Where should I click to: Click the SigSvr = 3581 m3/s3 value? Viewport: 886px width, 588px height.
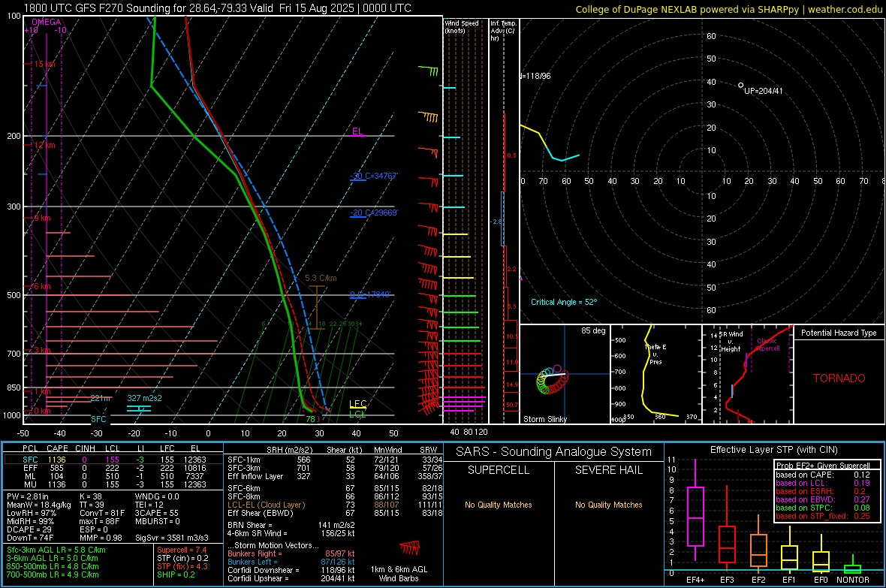click(172, 538)
